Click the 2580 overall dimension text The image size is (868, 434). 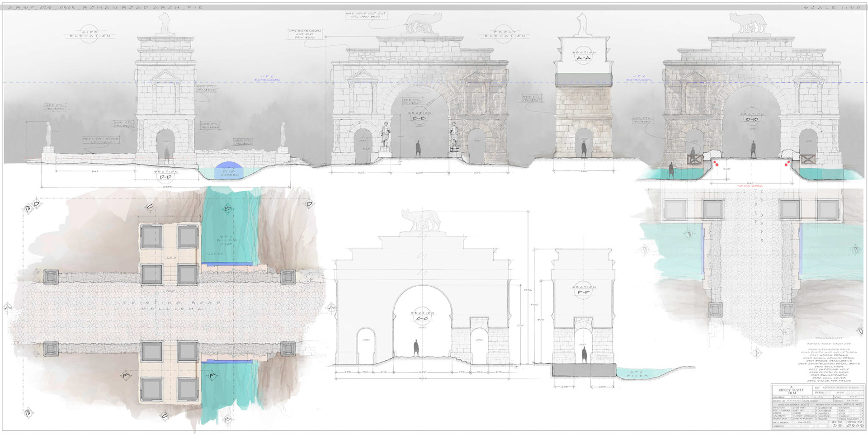coord(167,186)
